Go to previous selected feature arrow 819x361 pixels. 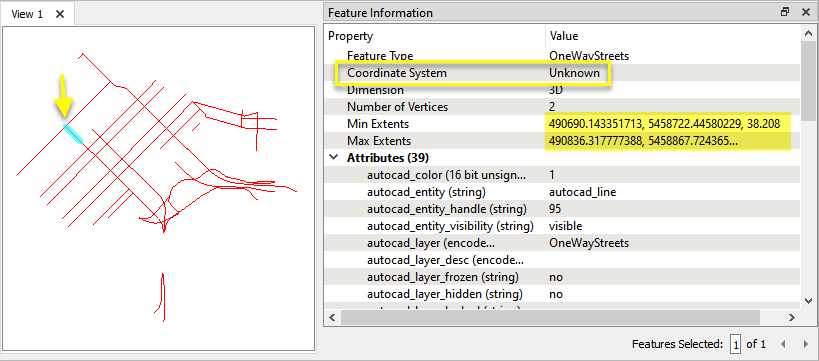[782, 344]
